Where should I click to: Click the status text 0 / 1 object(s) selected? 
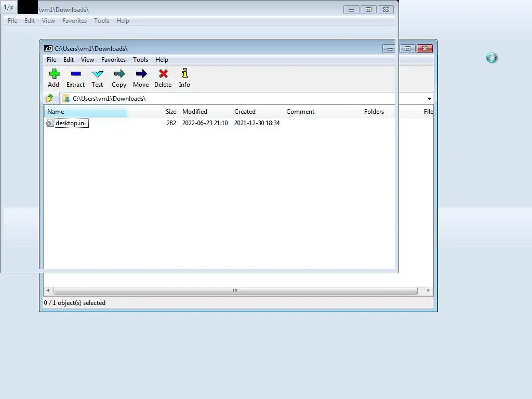pyautogui.click(x=75, y=303)
